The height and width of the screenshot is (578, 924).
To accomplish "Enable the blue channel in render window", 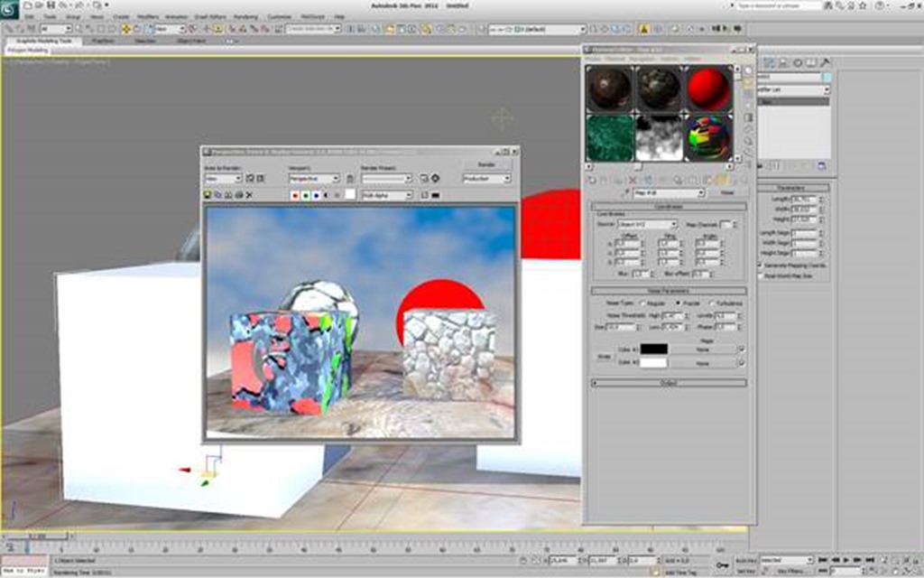I will (315, 195).
